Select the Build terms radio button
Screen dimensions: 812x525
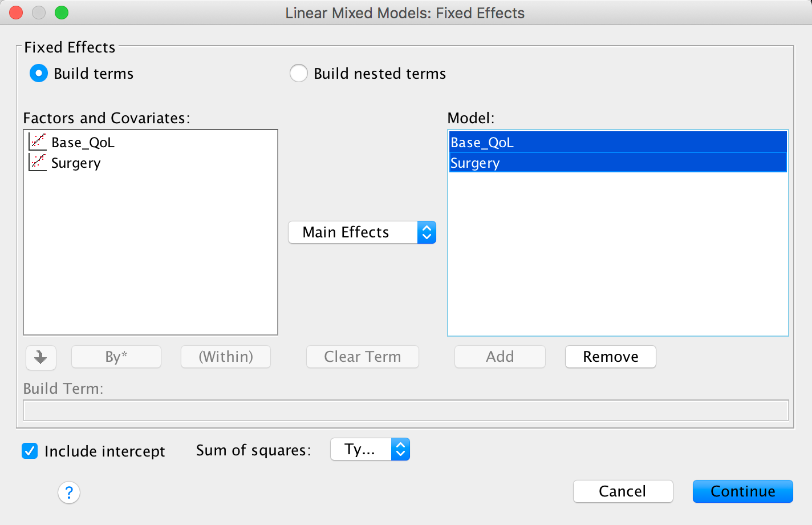pyautogui.click(x=39, y=74)
